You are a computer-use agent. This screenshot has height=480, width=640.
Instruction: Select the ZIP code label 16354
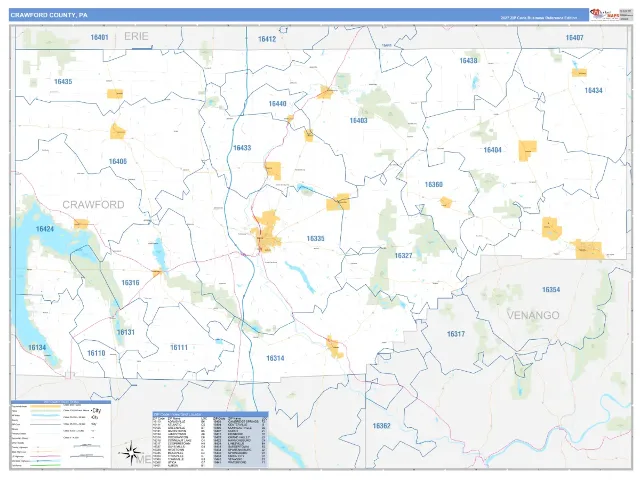551,290
